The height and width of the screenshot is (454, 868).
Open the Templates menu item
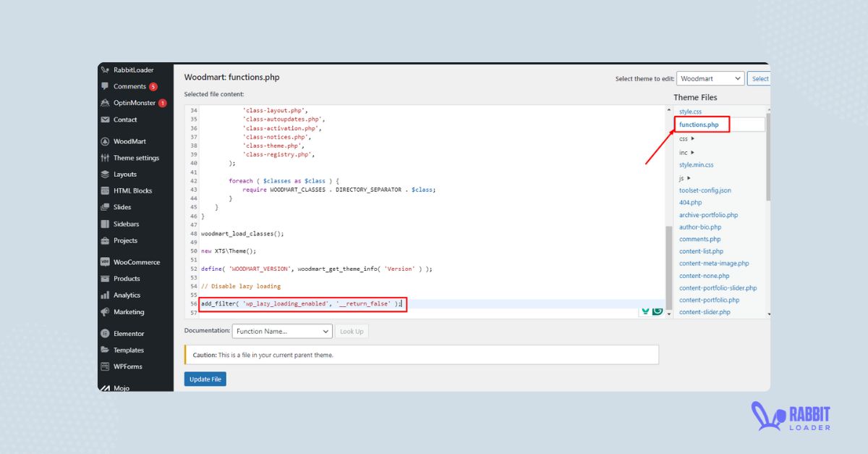[x=128, y=350]
